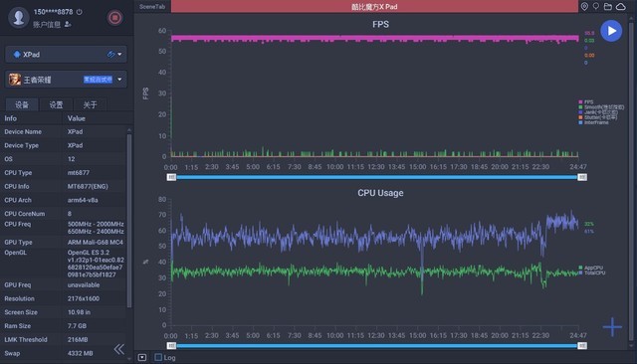637x364 pixels.
Task: Click the left handle of the FPS range slider
Action: coord(171,177)
